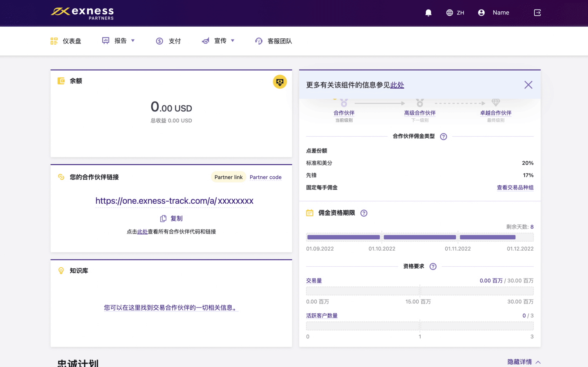The height and width of the screenshot is (367, 588).
Task: Open the 支付 payments menu item
Action: (169, 41)
